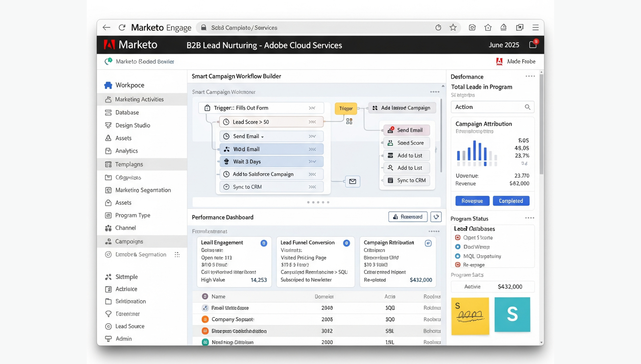Toggle the Opet Score status option

458,238
